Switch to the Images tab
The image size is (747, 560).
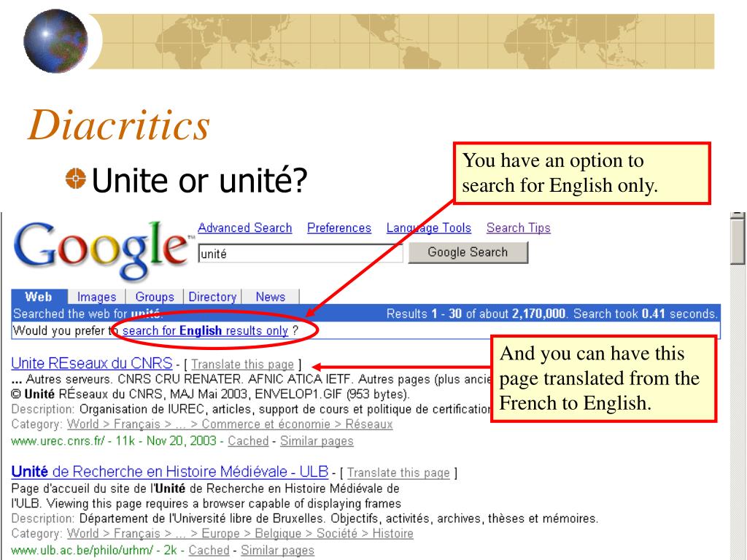pos(97,297)
